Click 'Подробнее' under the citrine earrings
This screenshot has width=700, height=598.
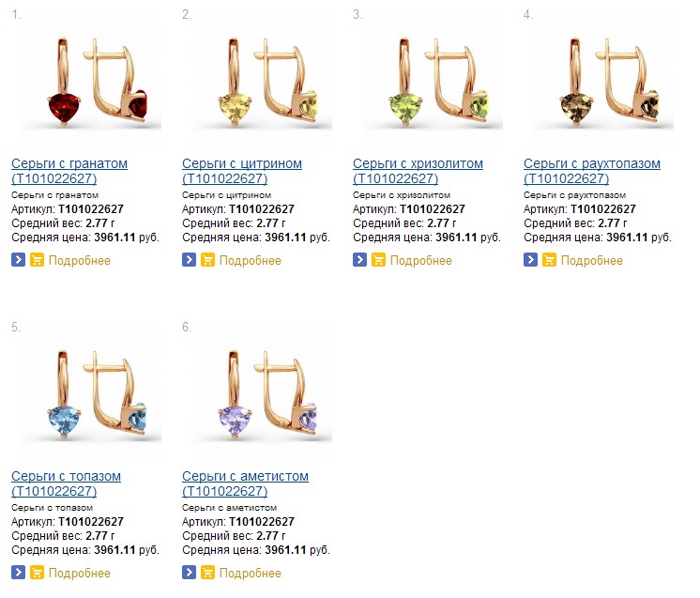coord(251,260)
